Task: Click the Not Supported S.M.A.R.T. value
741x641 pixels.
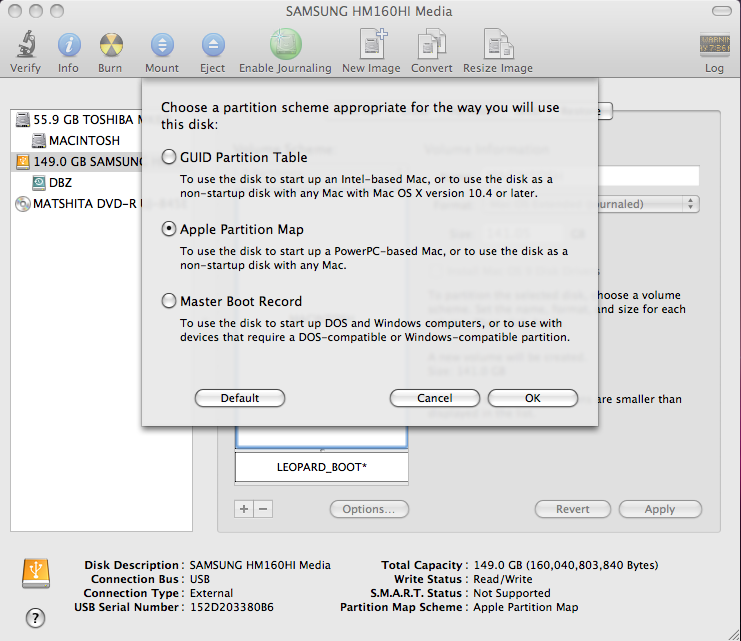Action: click(x=512, y=593)
